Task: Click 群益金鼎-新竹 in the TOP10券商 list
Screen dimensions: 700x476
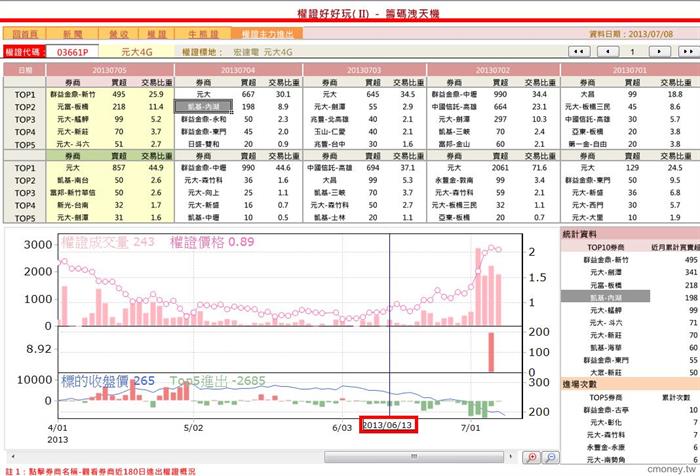Action: pyautogui.click(x=605, y=260)
